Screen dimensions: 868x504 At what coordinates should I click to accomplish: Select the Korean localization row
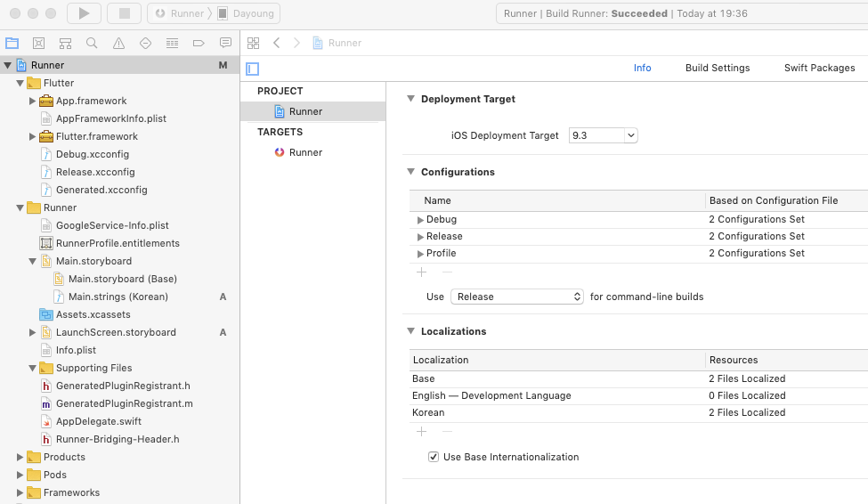pyautogui.click(x=638, y=412)
